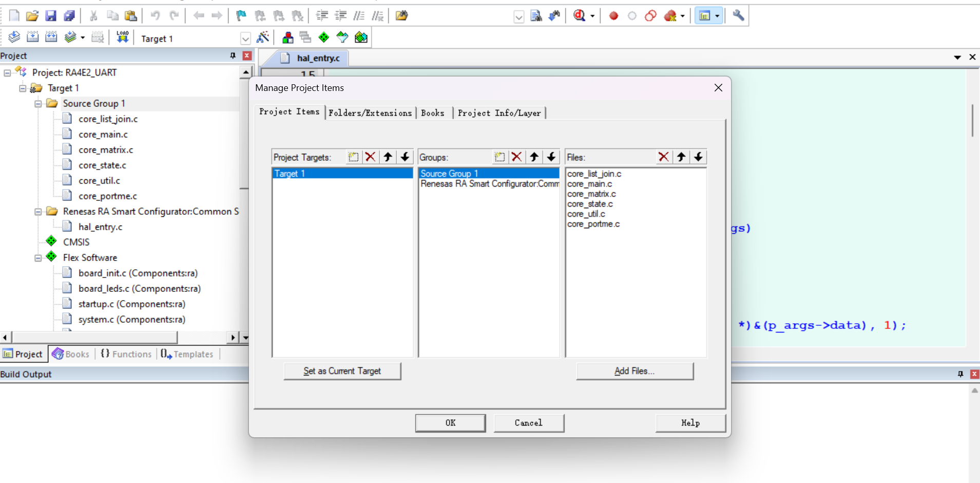980x483 pixels.
Task: Start or stop the debug session
Action: pos(580,15)
